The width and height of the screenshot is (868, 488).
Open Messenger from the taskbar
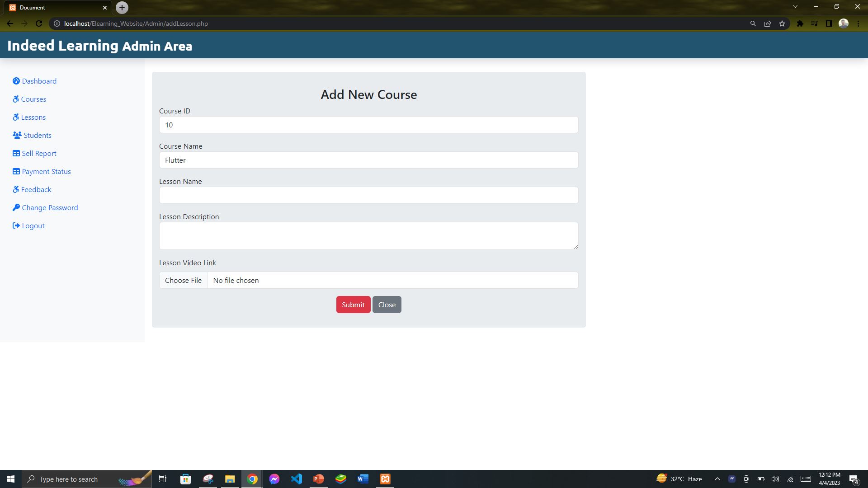[274, 479]
